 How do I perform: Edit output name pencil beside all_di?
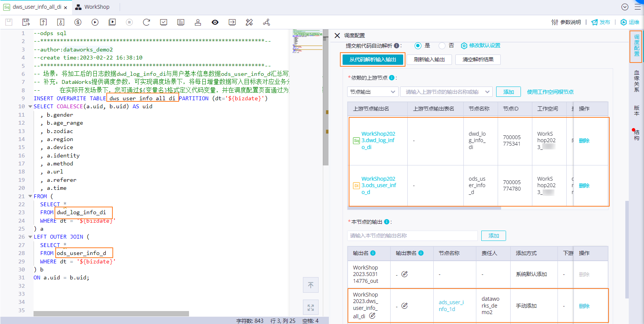coord(372,316)
